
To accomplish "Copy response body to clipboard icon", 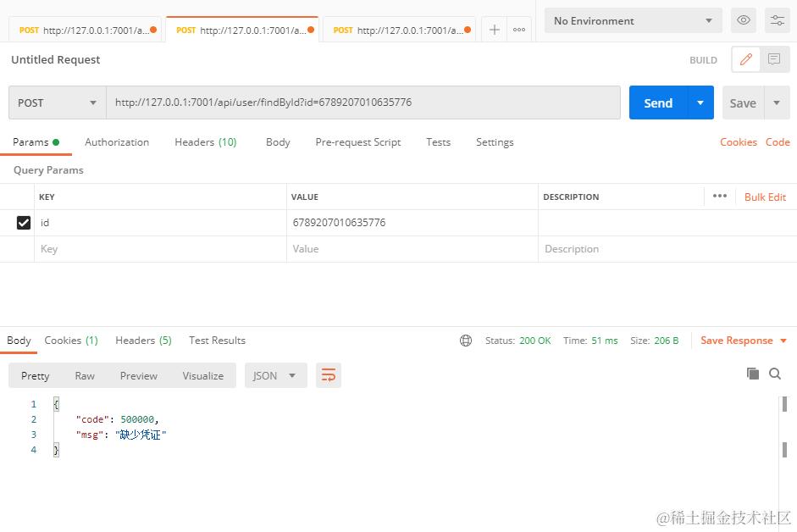I will pos(753,374).
